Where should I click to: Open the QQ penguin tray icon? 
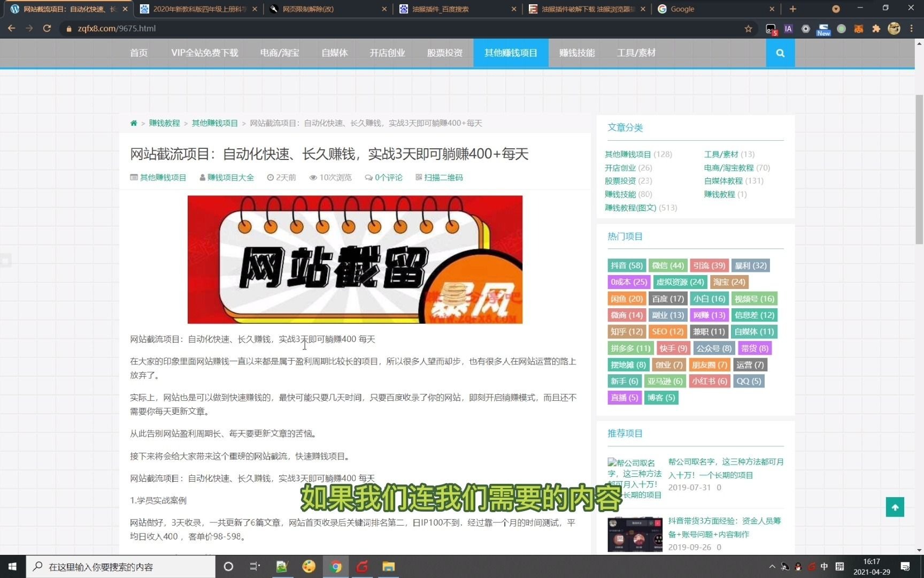click(x=798, y=566)
